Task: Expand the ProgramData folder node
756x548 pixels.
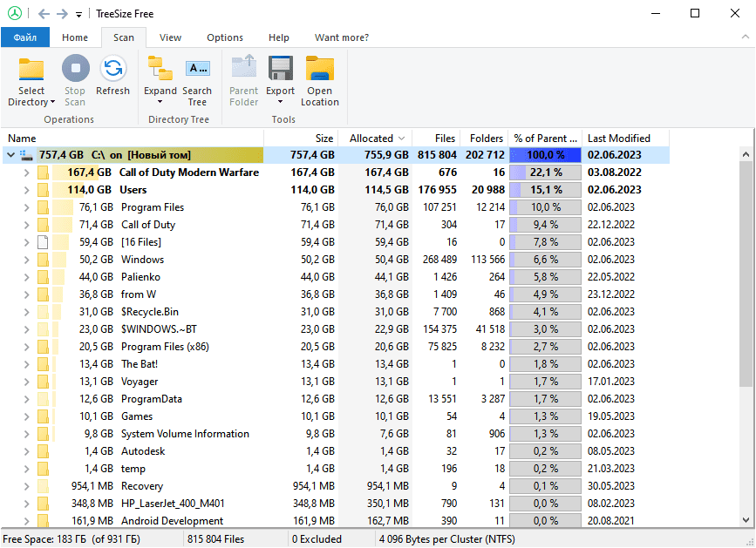Action: pos(26,399)
